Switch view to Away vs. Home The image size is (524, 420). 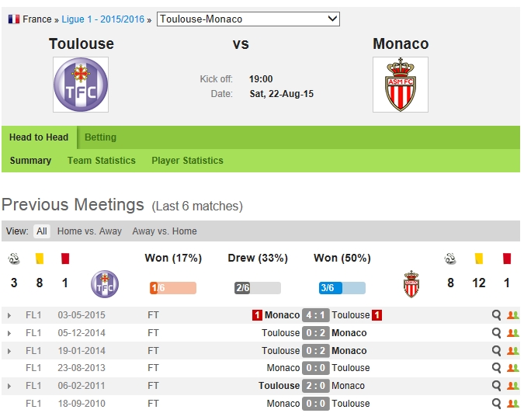(x=164, y=231)
